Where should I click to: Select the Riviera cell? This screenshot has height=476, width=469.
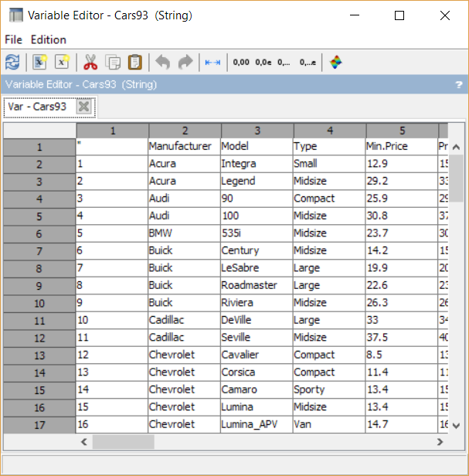(x=257, y=303)
